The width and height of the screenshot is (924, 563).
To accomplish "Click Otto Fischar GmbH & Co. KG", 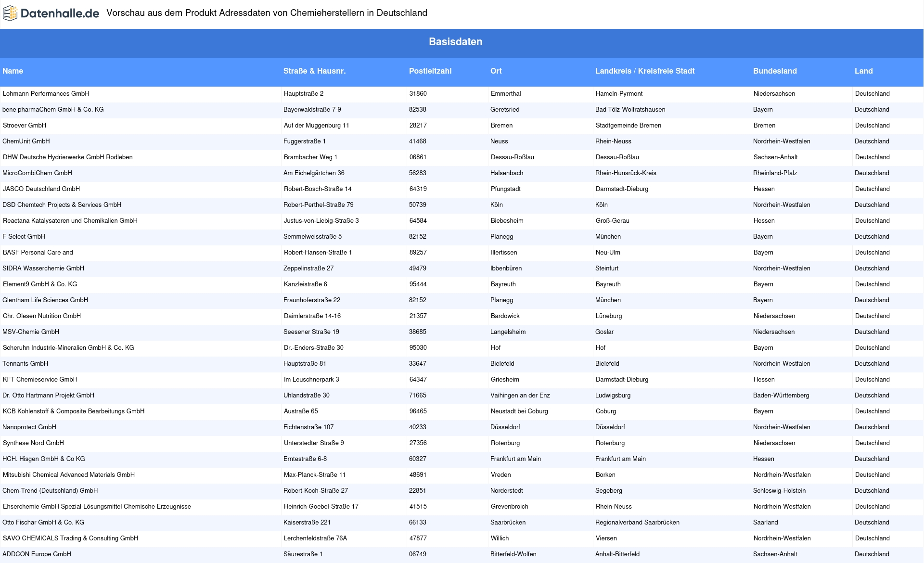I will click(43, 523).
